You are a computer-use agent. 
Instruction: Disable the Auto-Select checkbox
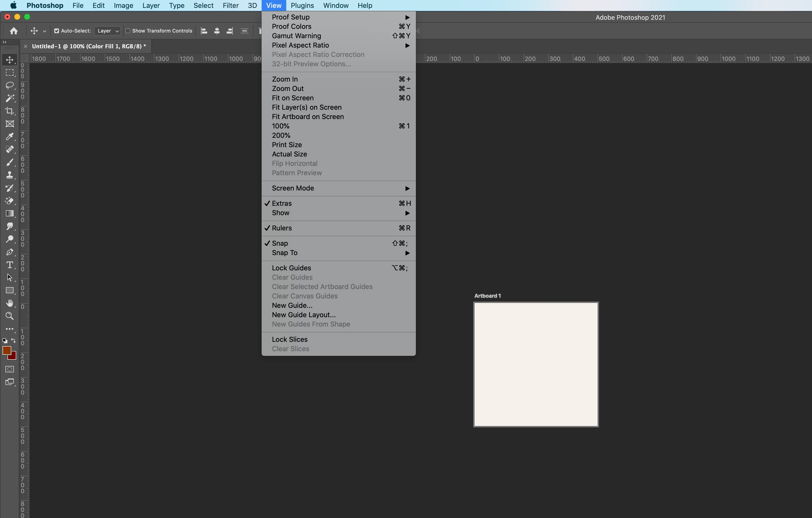(56, 31)
